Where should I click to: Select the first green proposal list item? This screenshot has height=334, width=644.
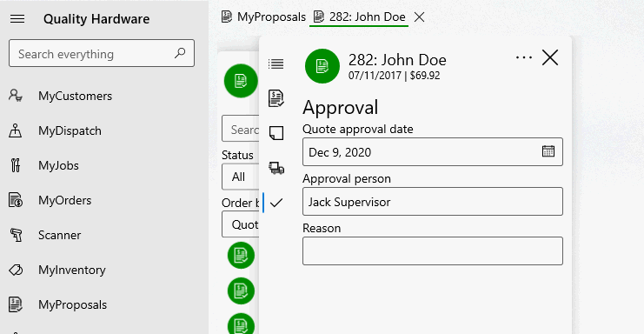click(241, 256)
